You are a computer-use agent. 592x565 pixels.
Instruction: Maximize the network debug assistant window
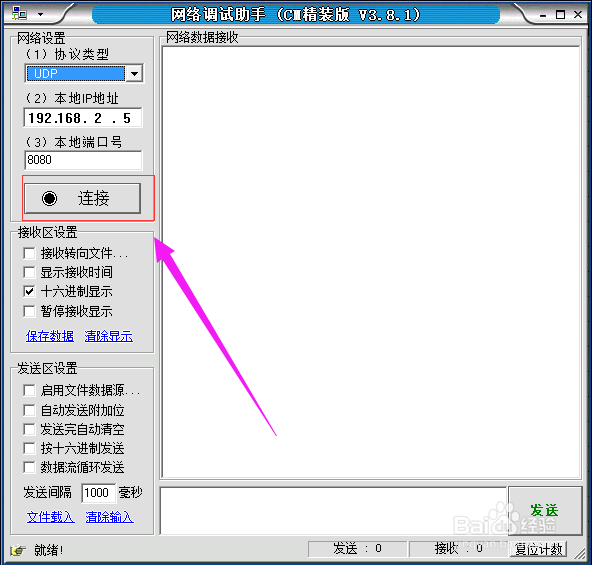(561, 15)
